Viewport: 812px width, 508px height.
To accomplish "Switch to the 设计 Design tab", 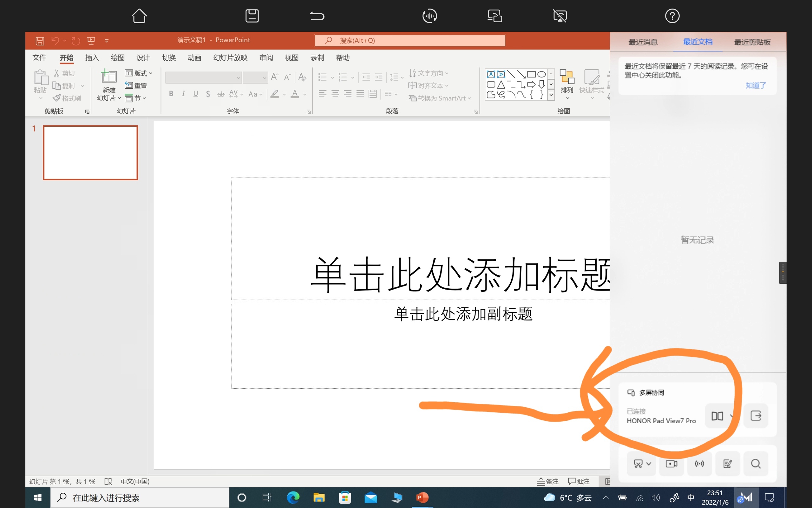I will tap(143, 57).
